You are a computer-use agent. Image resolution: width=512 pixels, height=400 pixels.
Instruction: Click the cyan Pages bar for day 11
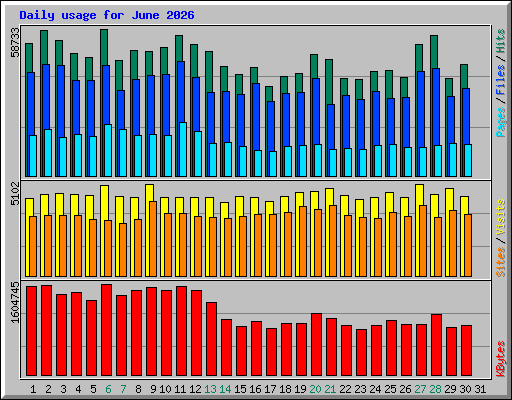(183, 149)
